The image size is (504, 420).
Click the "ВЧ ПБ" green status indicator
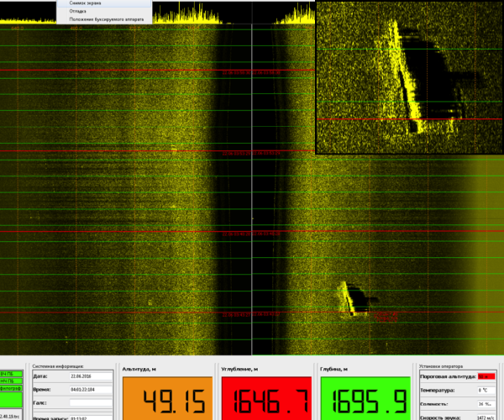click(x=11, y=374)
